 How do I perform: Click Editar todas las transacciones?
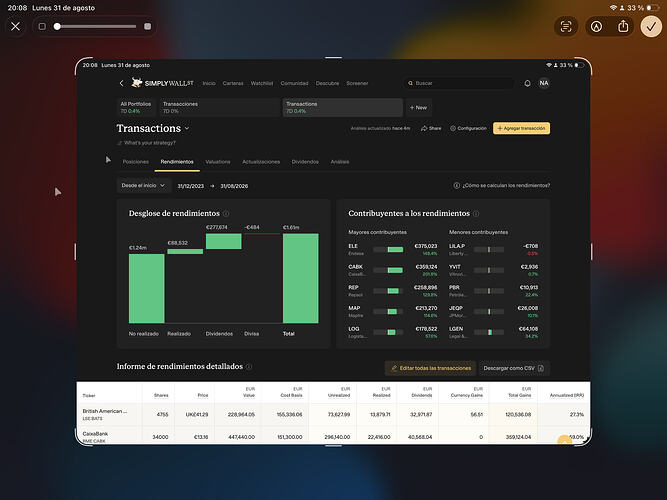tap(430, 368)
